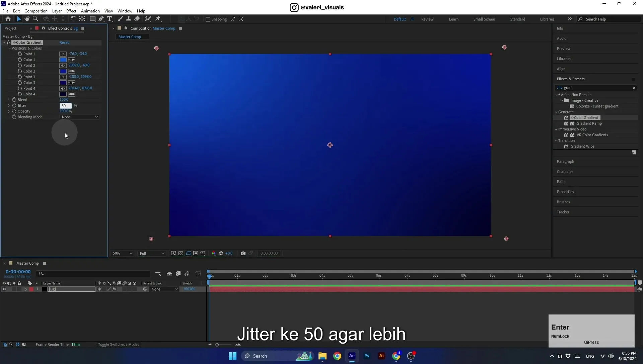The image size is (643, 364).
Task: Click the Home icon in toolbar
Action: [x=8, y=19]
